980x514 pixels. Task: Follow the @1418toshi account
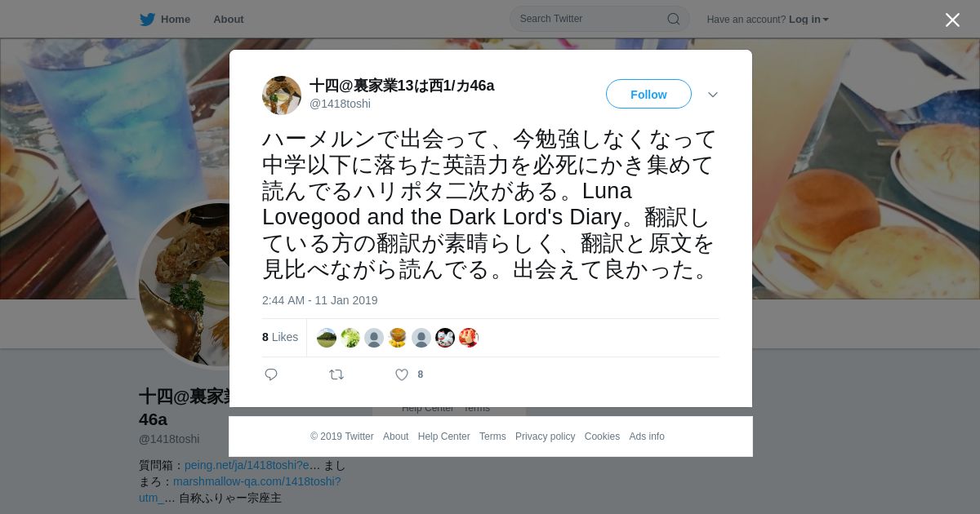tap(648, 94)
